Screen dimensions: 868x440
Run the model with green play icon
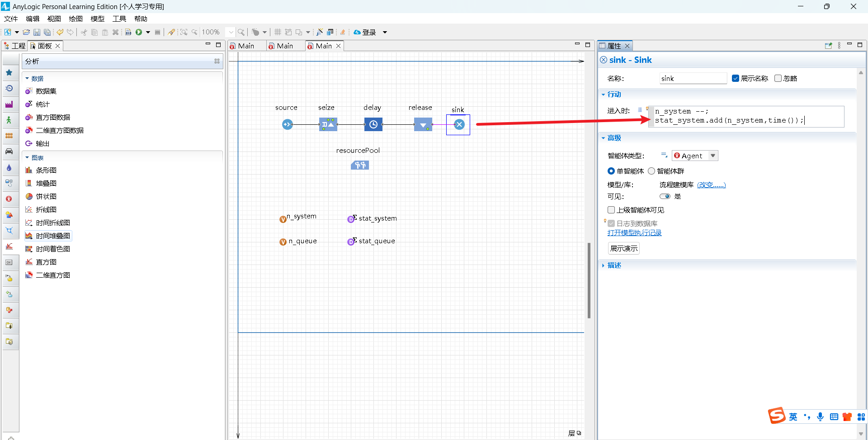click(x=139, y=32)
